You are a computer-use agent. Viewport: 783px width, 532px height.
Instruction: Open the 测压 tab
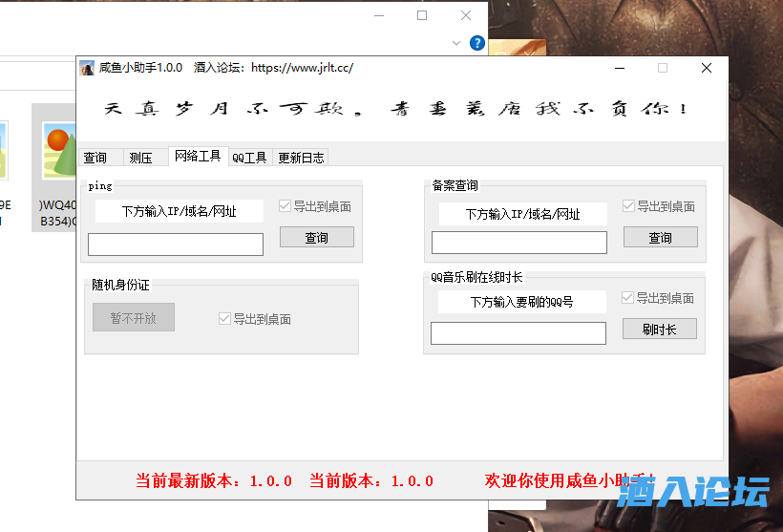pyautogui.click(x=140, y=159)
